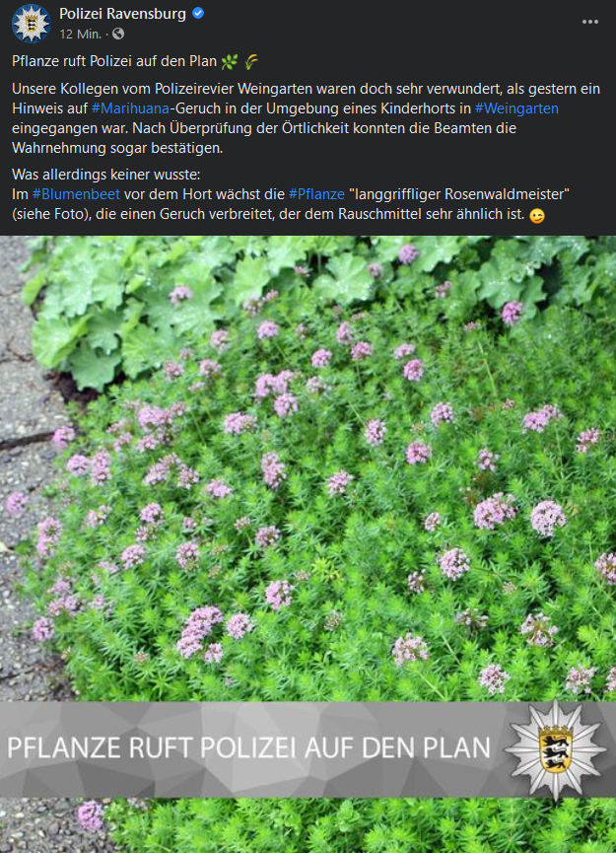Click the winking smiley emoji
Image resolution: width=616 pixels, height=853 pixels.
point(537,216)
